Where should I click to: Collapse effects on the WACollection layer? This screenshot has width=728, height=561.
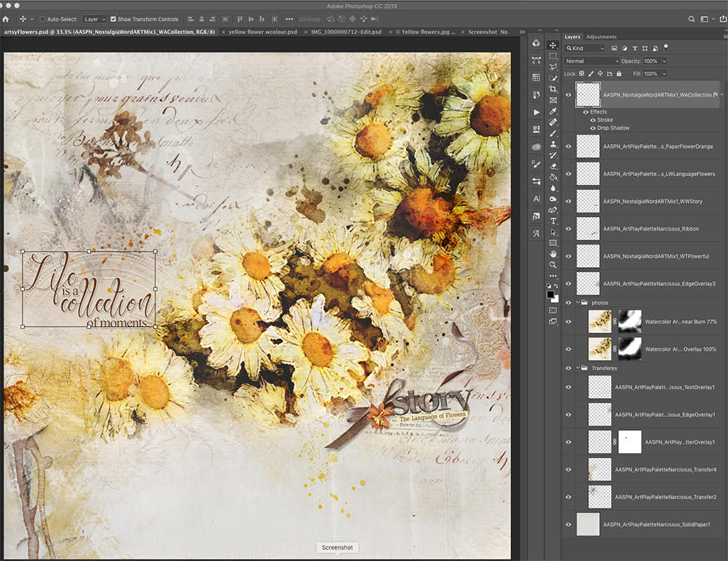[722, 95]
